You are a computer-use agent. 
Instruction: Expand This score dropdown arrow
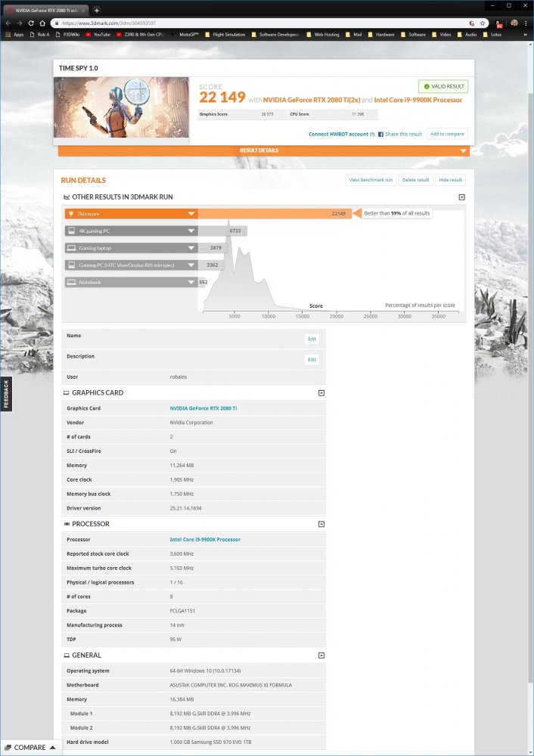coord(191,214)
